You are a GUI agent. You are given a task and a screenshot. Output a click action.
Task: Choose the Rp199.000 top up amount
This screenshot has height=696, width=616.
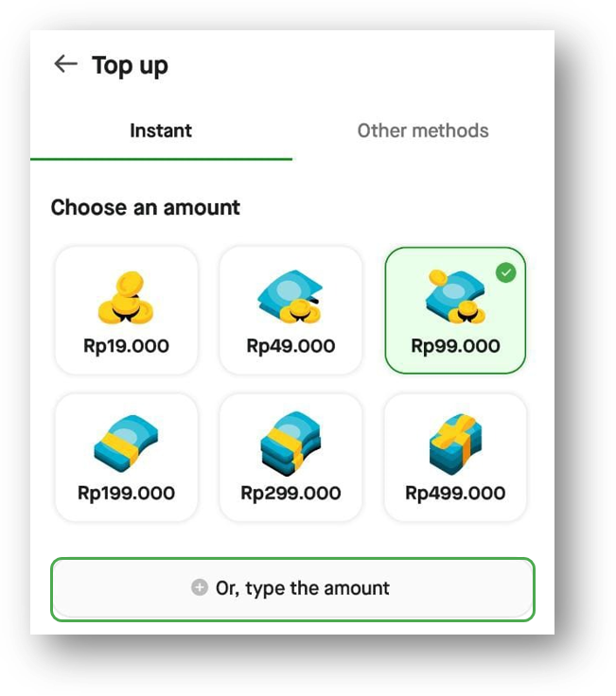126,458
